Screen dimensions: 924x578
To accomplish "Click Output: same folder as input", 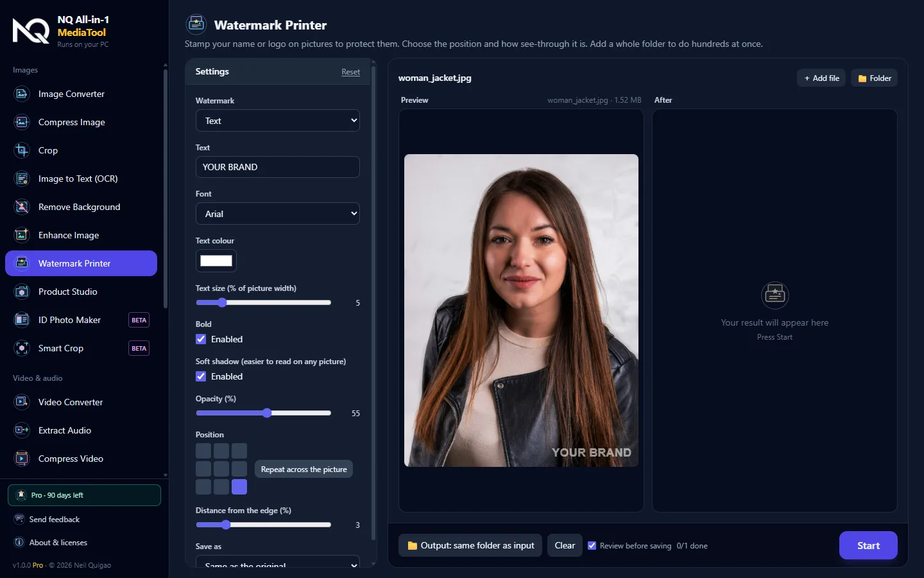I will pos(470,545).
